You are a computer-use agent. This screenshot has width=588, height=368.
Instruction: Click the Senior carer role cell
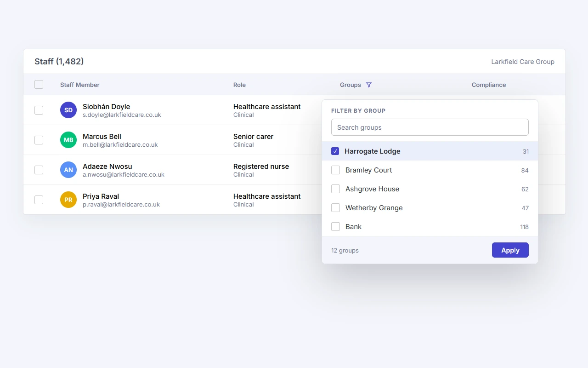click(253, 136)
